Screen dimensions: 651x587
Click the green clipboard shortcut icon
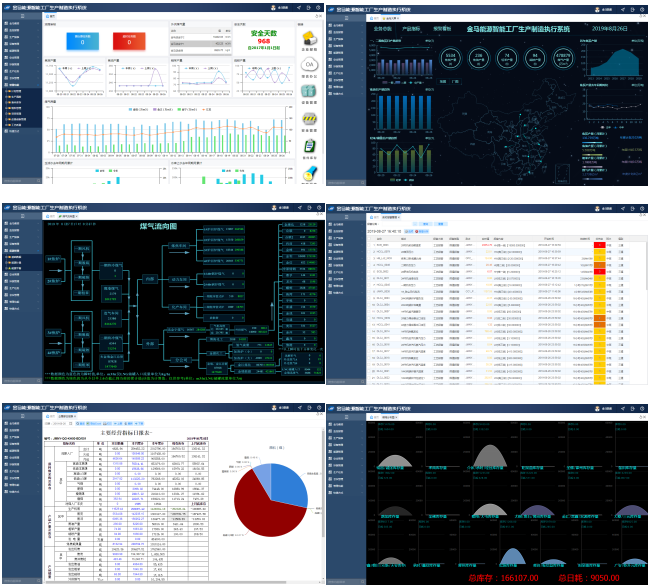tap(310, 145)
